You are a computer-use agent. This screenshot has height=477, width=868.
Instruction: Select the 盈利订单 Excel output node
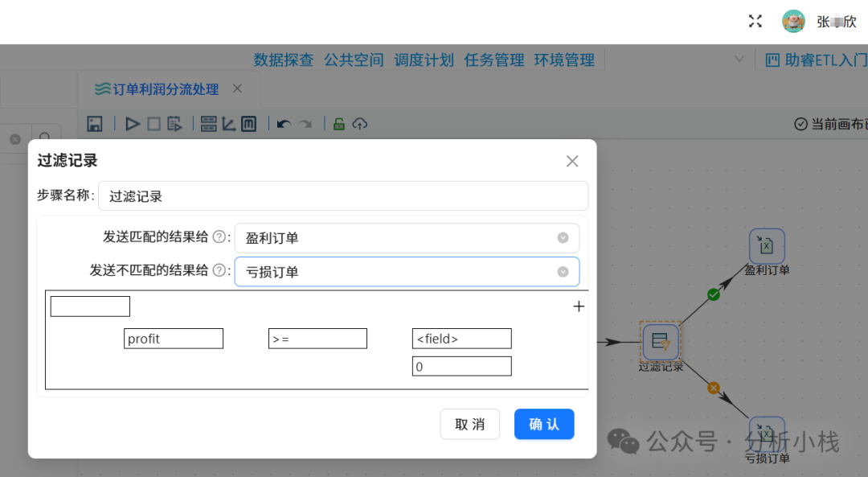767,245
